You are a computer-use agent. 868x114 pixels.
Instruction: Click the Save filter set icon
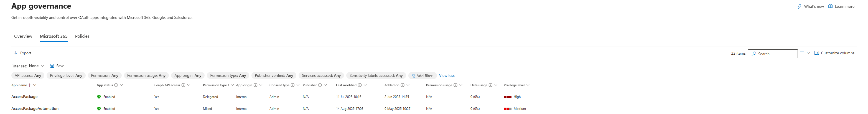tap(52, 66)
